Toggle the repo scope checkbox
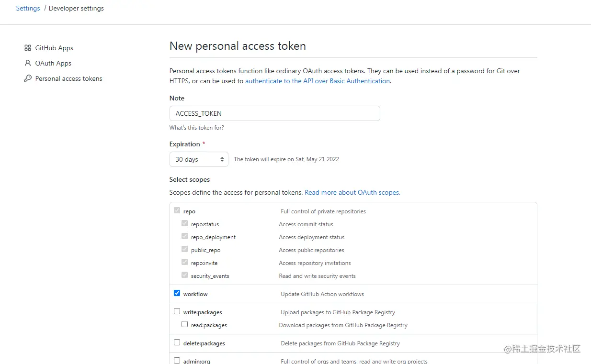Image resolution: width=591 pixels, height=364 pixels. [177, 210]
